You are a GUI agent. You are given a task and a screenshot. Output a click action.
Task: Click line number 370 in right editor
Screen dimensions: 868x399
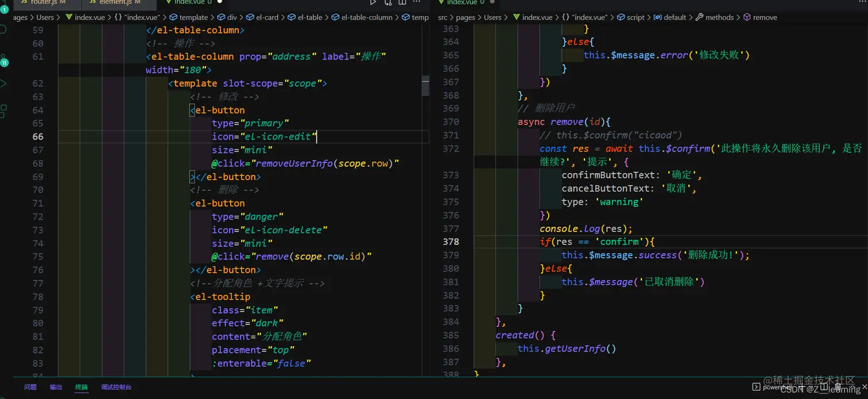pos(451,122)
